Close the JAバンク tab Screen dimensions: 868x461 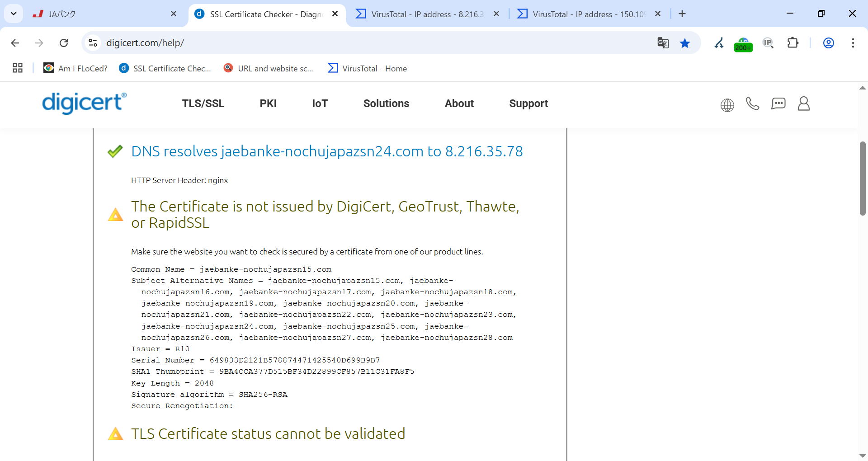[x=174, y=14]
